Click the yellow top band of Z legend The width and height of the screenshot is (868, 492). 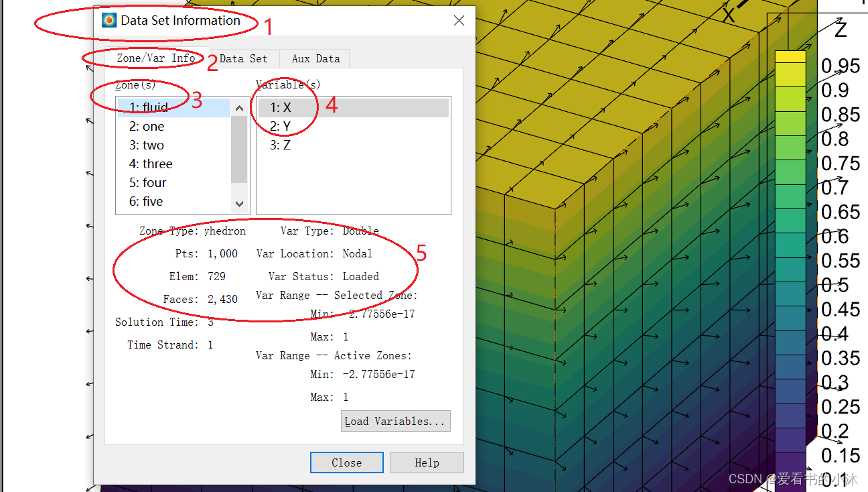[x=790, y=57]
